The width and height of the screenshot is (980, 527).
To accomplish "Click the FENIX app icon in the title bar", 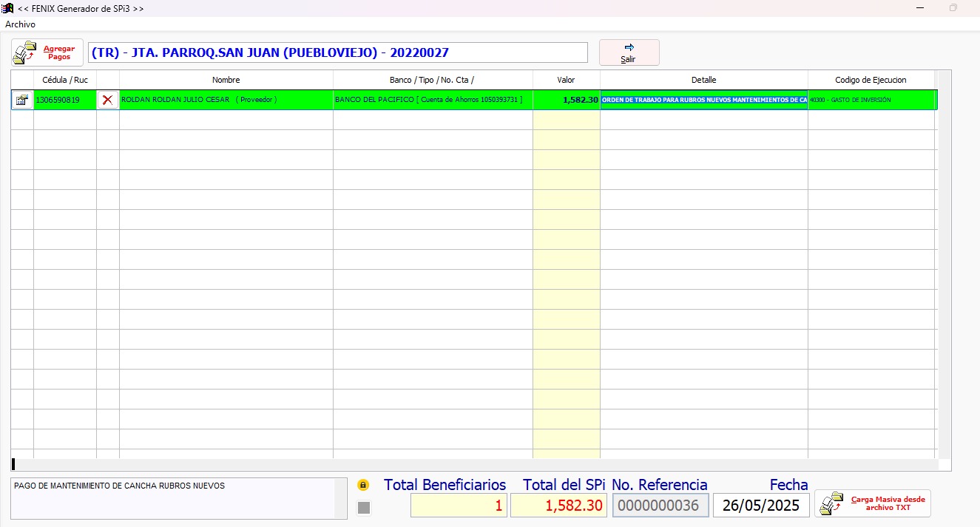I will [x=9, y=8].
